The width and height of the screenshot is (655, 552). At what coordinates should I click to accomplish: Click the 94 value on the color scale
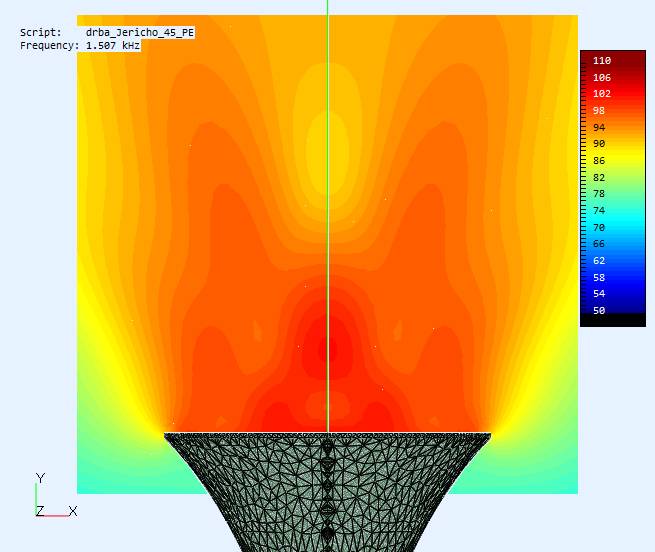599,127
